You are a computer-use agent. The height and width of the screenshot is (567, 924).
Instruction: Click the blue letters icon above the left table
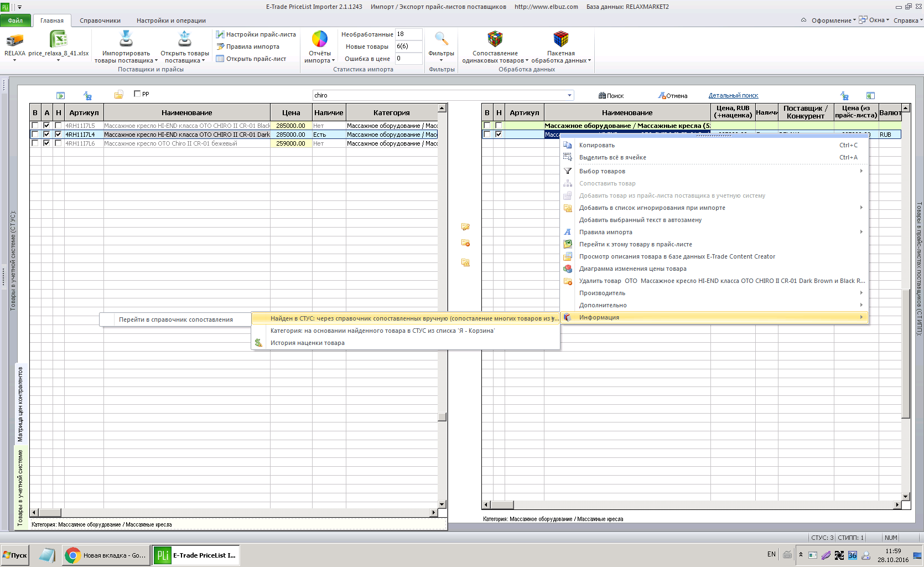(x=87, y=95)
